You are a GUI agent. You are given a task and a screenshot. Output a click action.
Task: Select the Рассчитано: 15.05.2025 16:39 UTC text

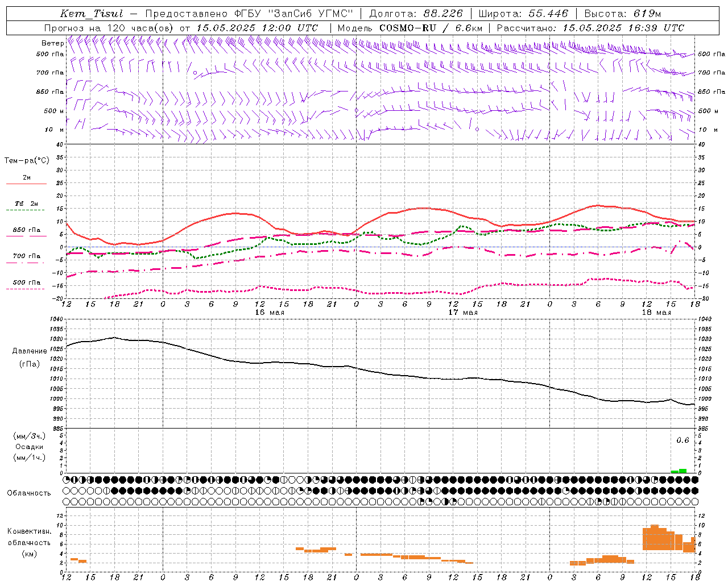tap(590, 28)
